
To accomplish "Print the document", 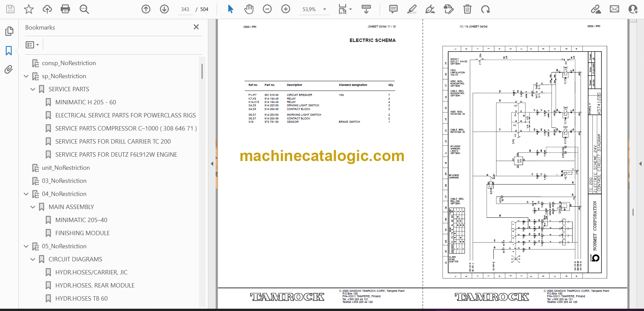I will click(x=65, y=9).
